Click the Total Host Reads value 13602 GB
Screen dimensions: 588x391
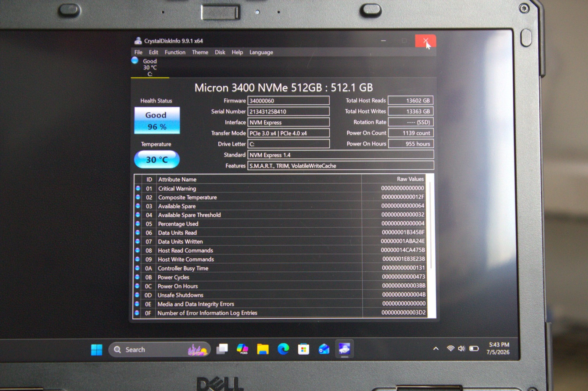pyautogui.click(x=411, y=100)
